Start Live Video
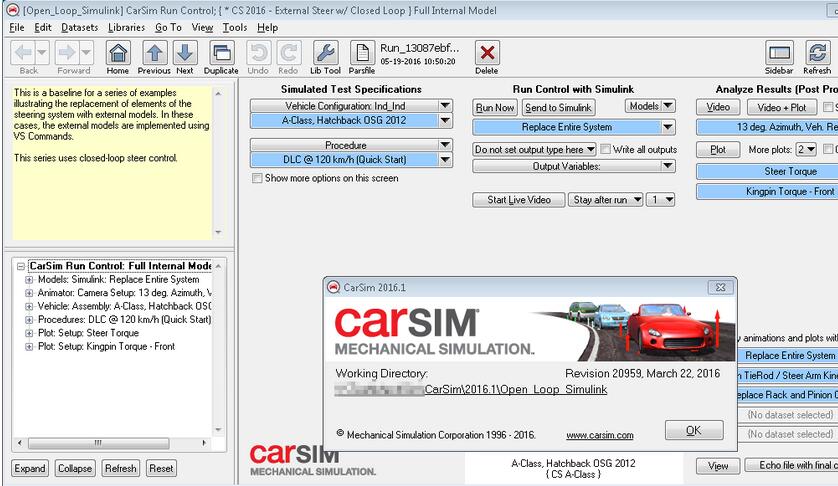This screenshot has height=486, width=838. click(x=518, y=199)
